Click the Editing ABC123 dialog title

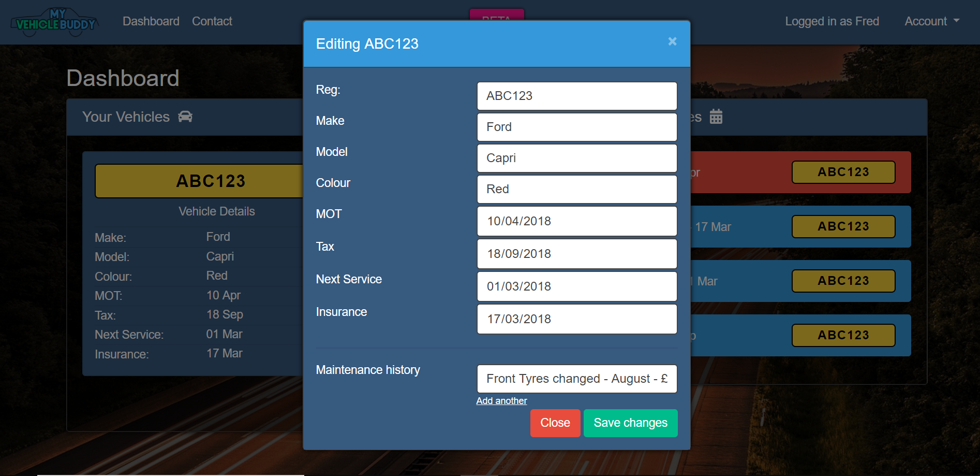[367, 44]
